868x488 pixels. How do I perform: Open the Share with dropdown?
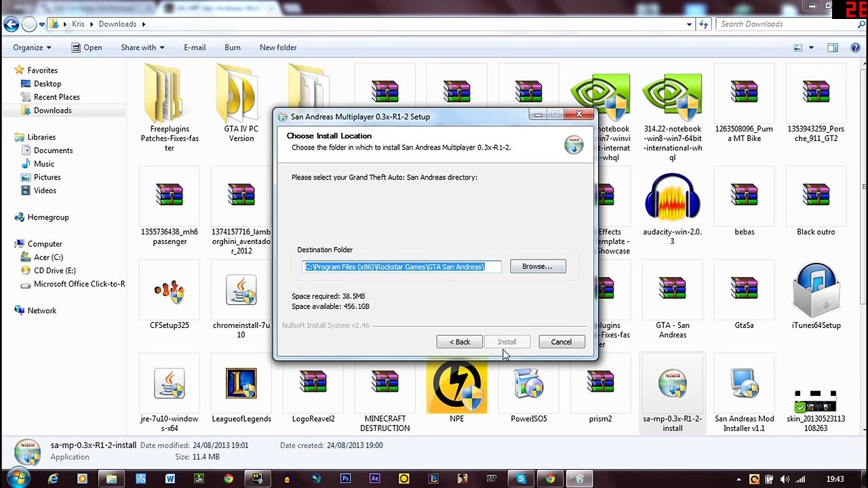click(x=142, y=47)
